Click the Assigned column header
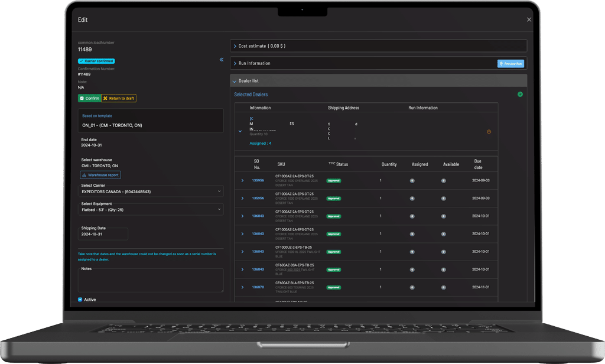 420,164
